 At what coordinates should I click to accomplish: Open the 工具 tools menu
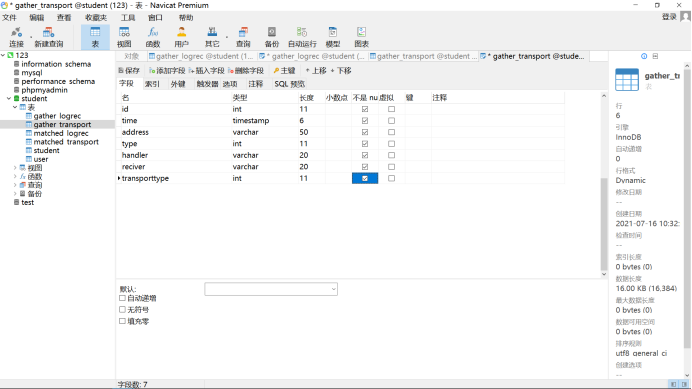click(x=128, y=18)
